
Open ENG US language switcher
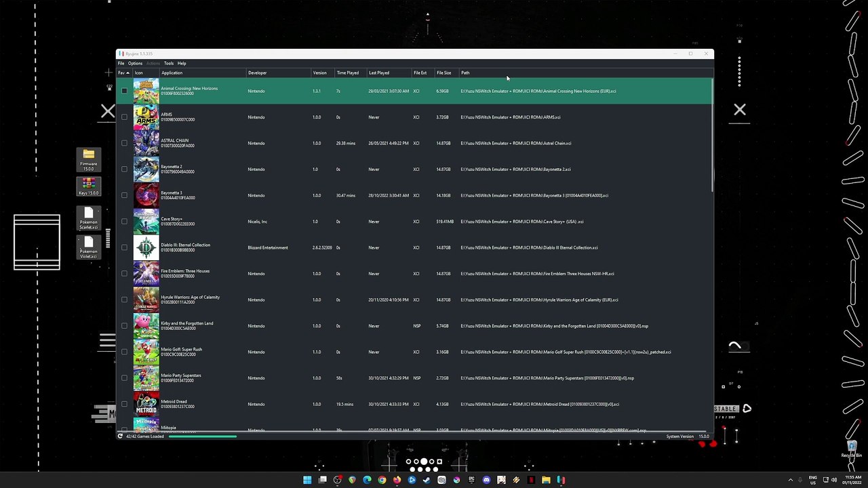tap(812, 480)
